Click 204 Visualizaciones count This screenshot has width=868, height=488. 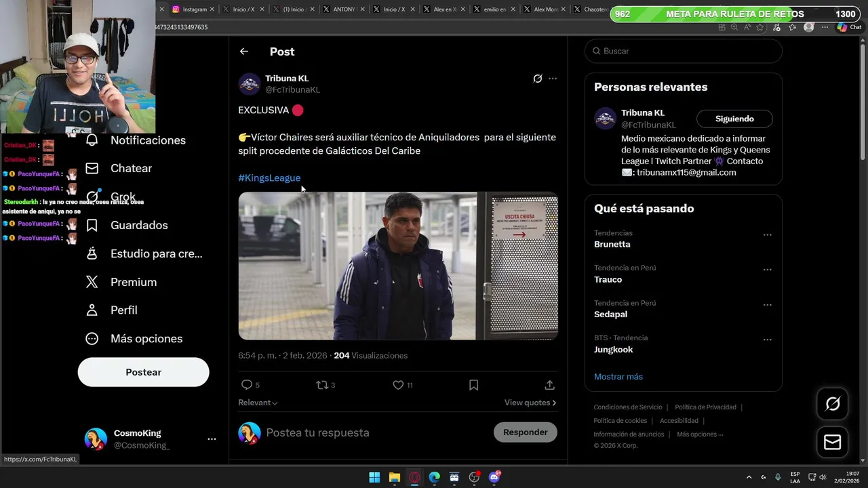(x=370, y=355)
